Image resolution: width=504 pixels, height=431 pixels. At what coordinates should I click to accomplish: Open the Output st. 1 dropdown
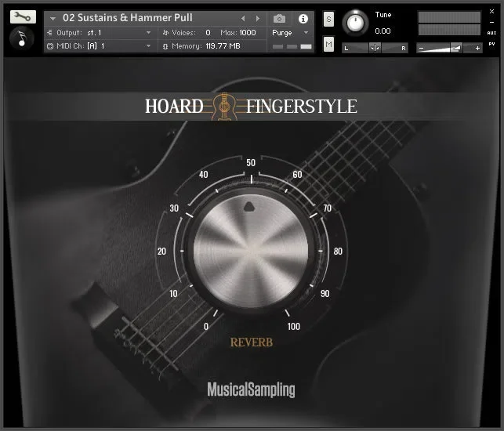coord(100,32)
